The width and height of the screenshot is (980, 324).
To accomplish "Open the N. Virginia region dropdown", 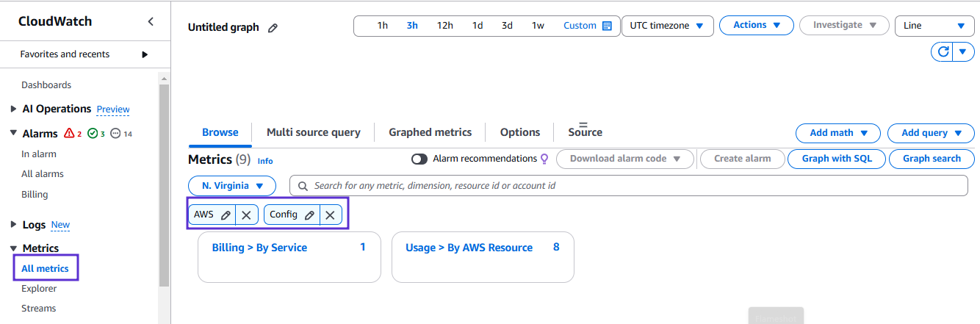I will [x=232, y=186].
